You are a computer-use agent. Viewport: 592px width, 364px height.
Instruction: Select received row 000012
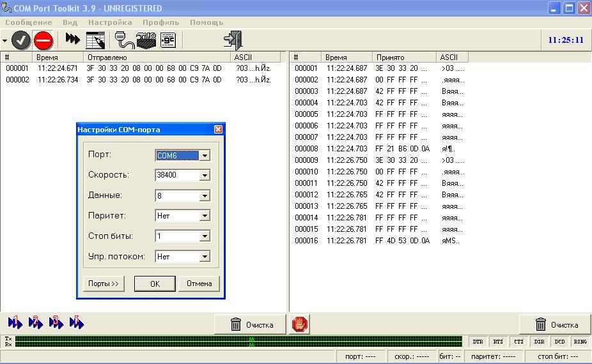pyautogui.click(x=380, y=195)
